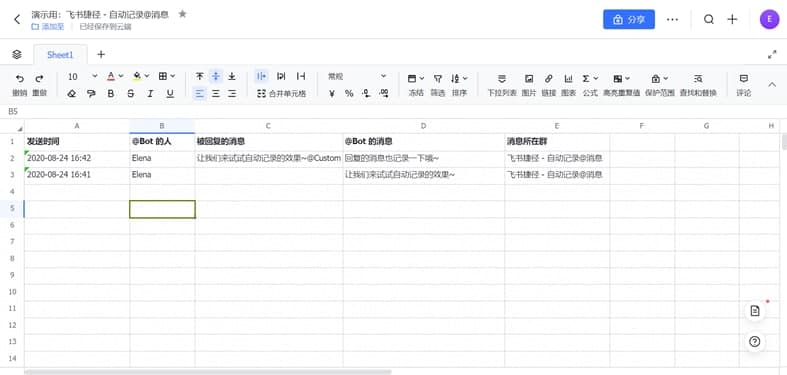
Task: Apply percent number format
Action: click(x=349, y=93)
